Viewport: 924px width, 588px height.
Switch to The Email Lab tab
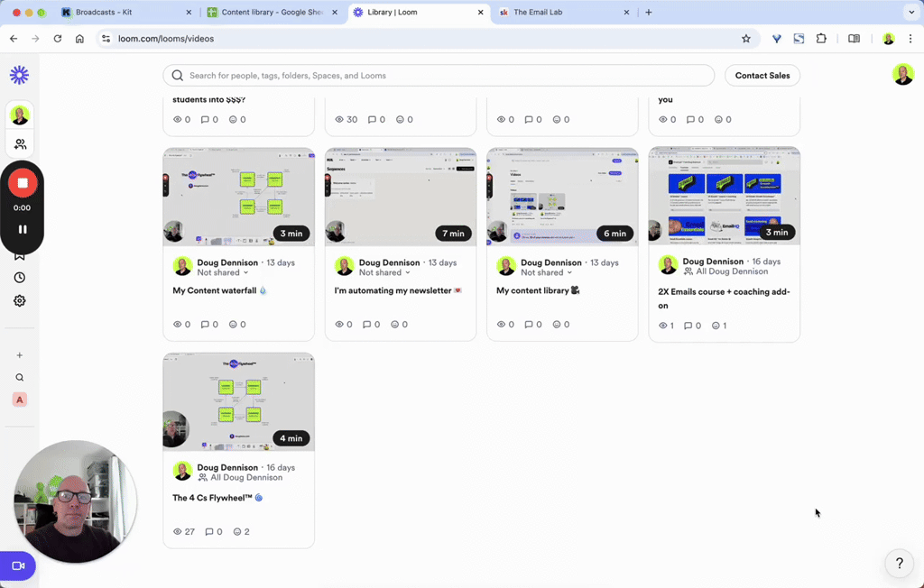click(565, 13)
